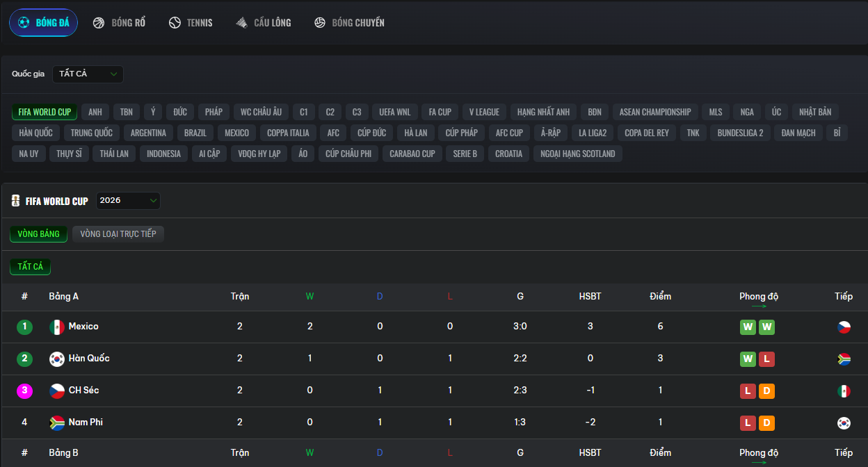Viewport: 868px width, 467px height.
Task: Click Nam Phi's next opponent Korea flag
Action: [844, 423]
